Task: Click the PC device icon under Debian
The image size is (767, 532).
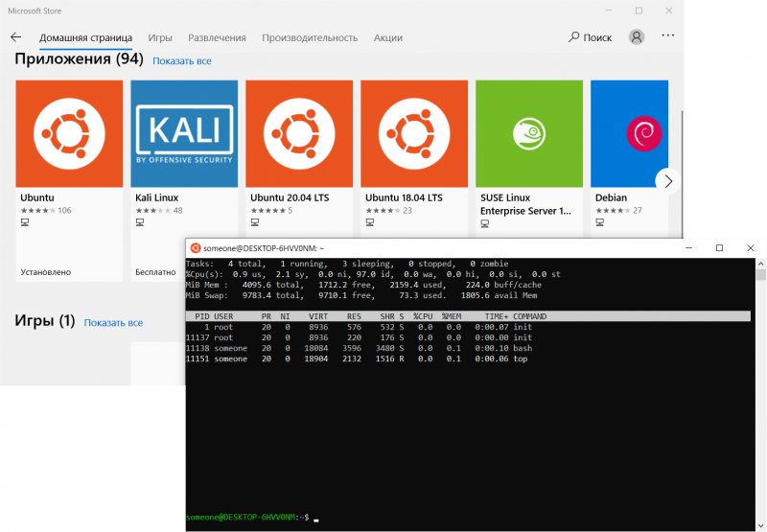Action: pyautogui.click(x=600, y=222)
